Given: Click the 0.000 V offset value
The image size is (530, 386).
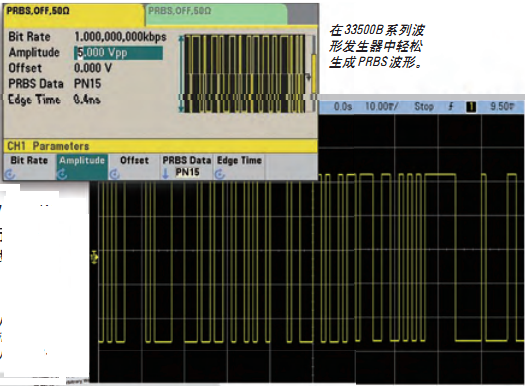Looking at the screenshot, I should (x=93, y=68).
